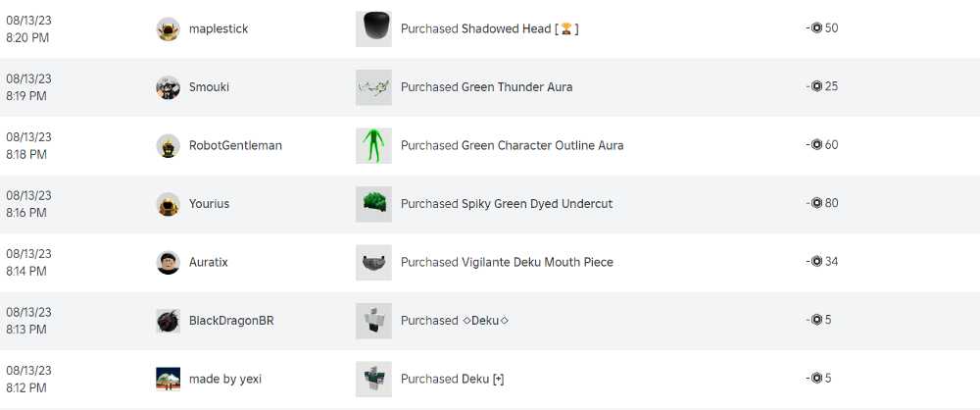Viewport: 980px width, 410px height.
Task: Click made by yexi's avatar icon
Action: coord(168,380)
